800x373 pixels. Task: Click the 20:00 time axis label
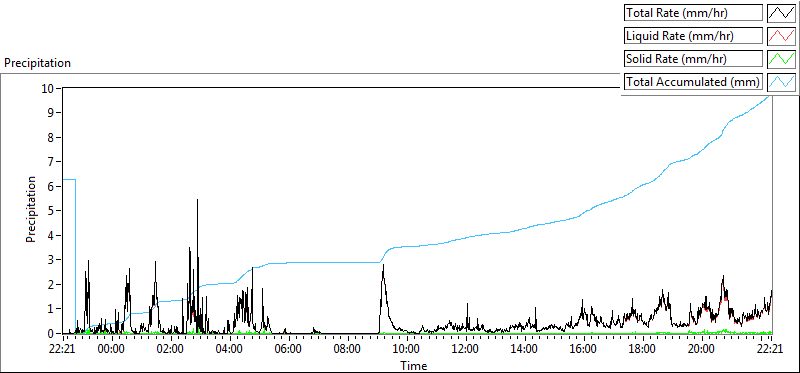[702, 350]
